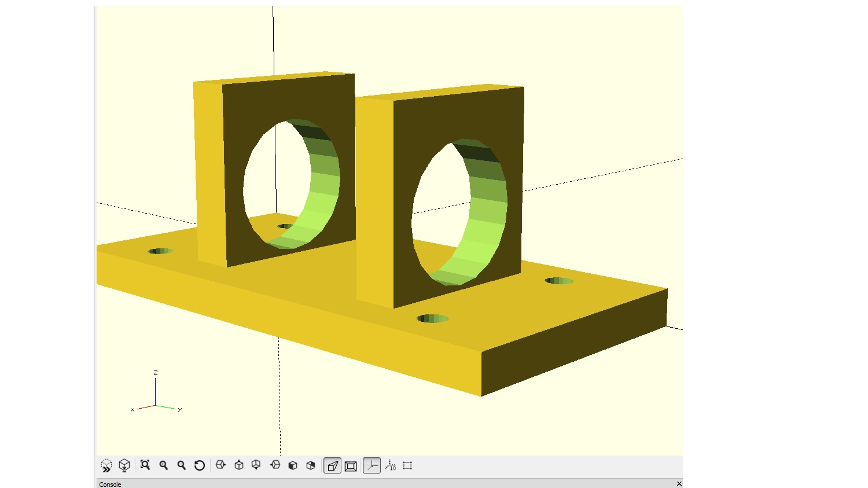
Task: Switch to the Left view
Action: click(275, 465)
